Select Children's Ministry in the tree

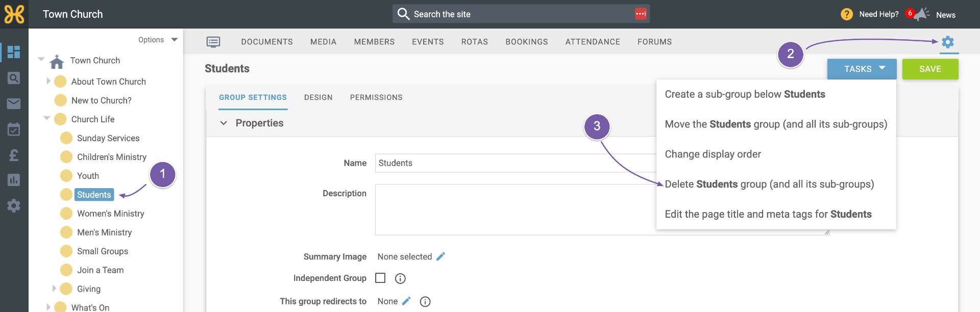click(112, 157)
